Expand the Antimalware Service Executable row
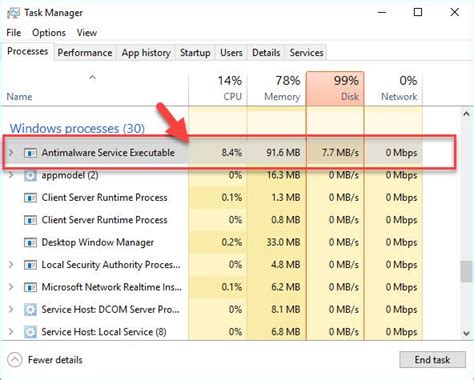Screen dimensions: 474x380 [11, 153]
